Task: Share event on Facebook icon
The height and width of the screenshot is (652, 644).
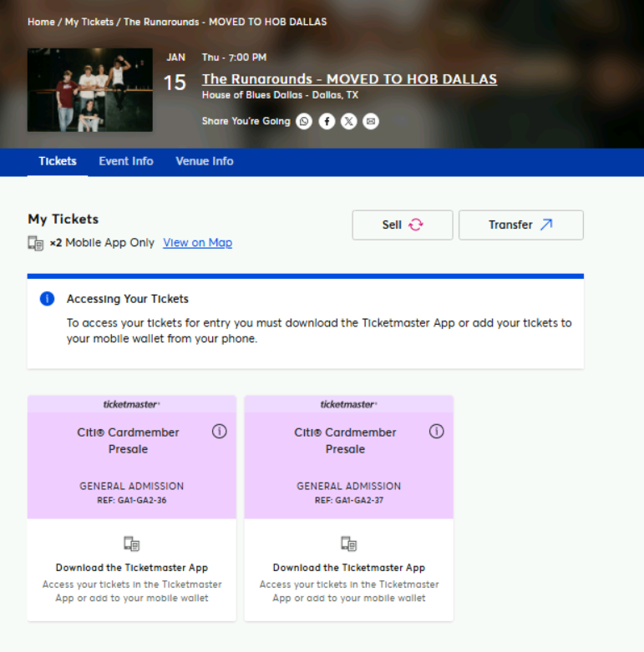Action: (327, 121)
